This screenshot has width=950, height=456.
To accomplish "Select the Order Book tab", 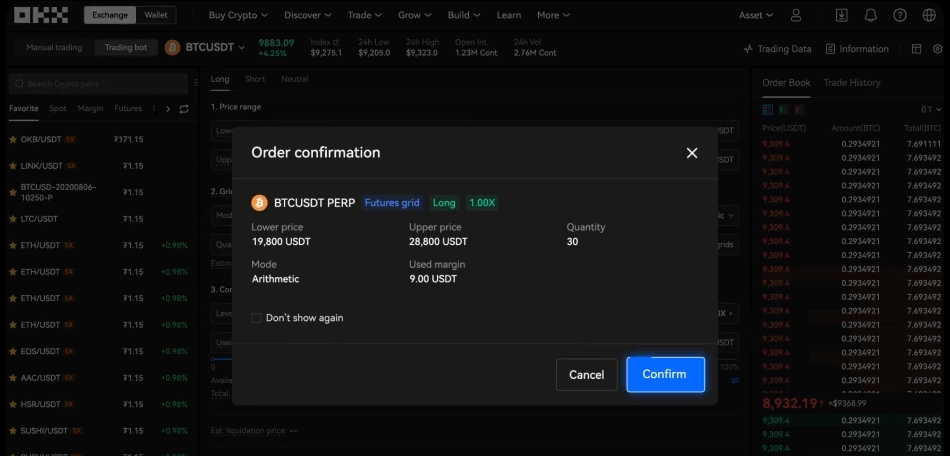I will [x=786, y=83].
